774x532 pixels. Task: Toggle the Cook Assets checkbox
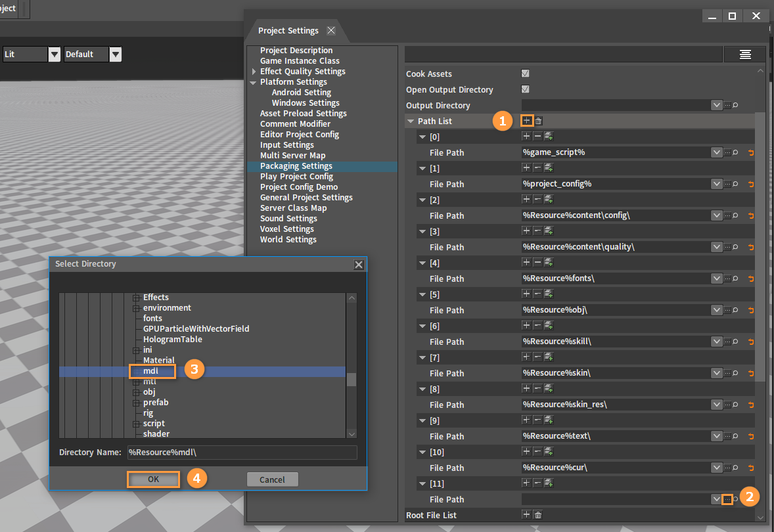click(x=525, y=74)
